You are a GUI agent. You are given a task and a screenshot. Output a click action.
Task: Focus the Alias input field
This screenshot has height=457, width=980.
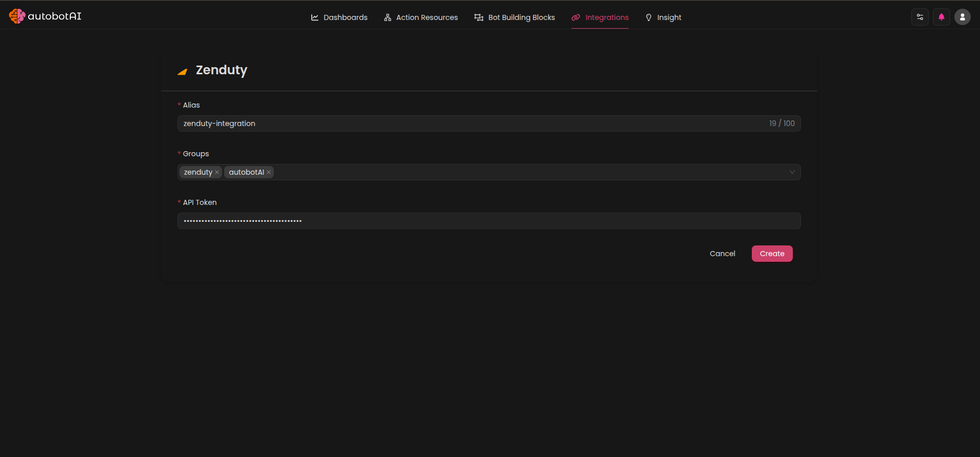click(489, 123)
